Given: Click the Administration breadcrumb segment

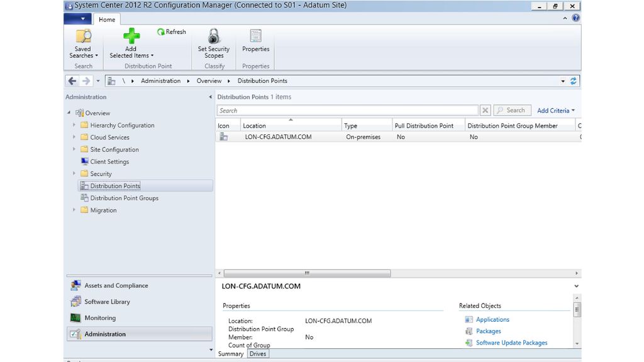Looking at the screenshot, I should tap(160, 81).
